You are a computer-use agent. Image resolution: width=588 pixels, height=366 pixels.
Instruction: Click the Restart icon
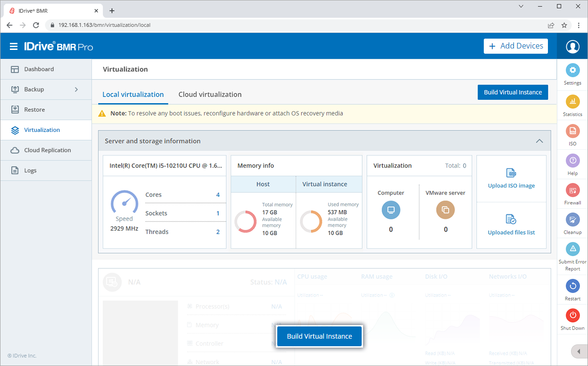tap(572, 286)
